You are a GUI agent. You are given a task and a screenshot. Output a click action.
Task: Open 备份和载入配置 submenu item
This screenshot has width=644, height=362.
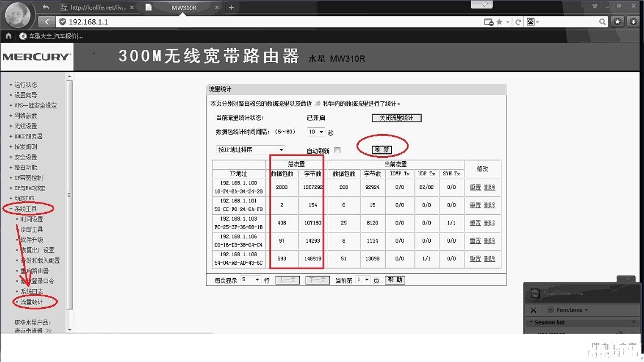(x=40, y=261)
